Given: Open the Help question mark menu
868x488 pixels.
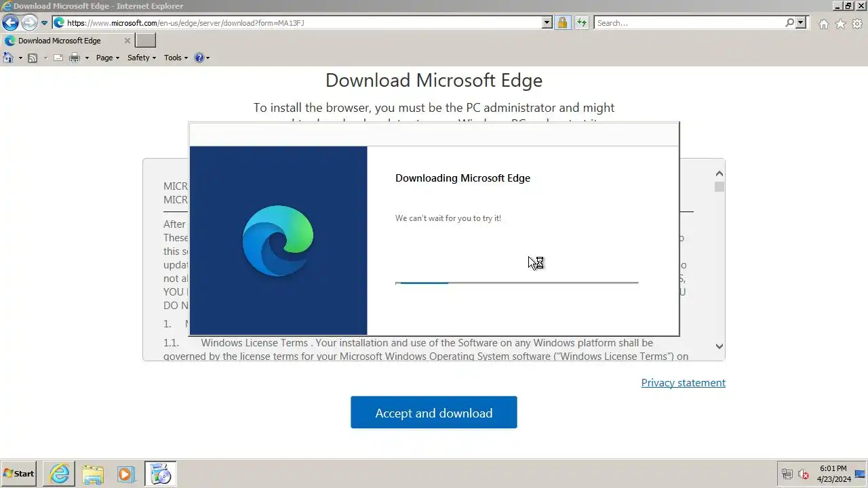Looking at the screenshot, I should [x=201, y=58].
